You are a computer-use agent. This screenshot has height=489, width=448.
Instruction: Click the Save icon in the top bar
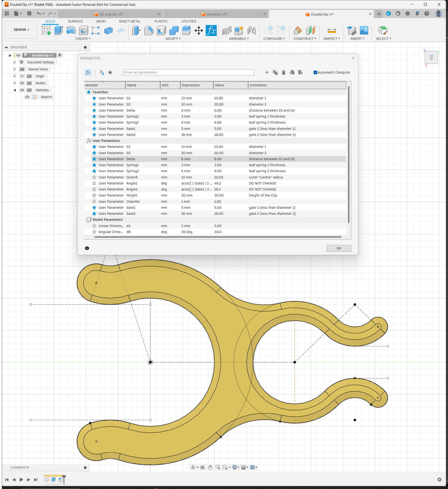click(29, 14)
